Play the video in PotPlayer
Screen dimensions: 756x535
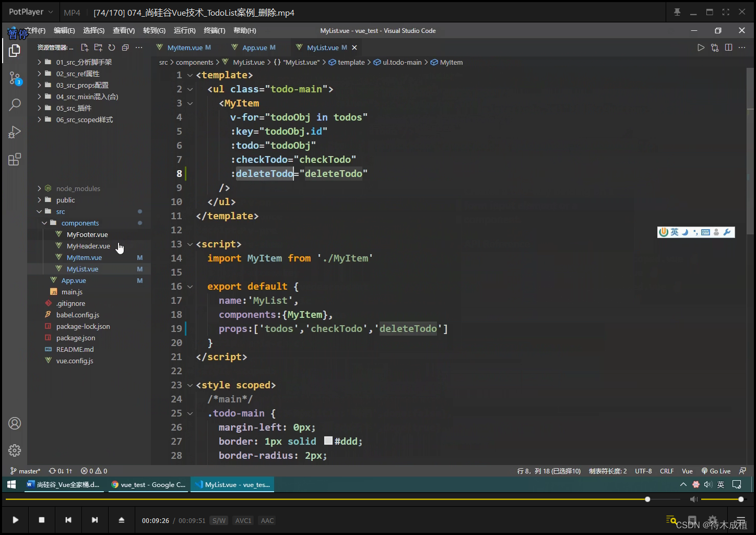pyautogui.click(x=16, y=520)
